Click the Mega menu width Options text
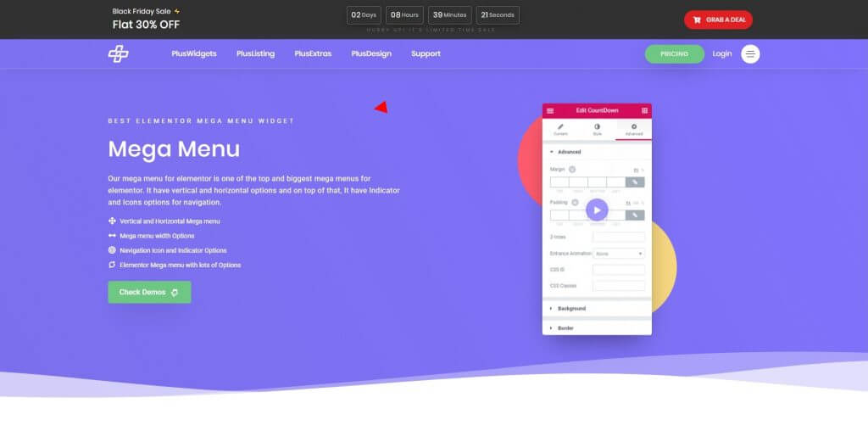Screen dimensions: 868x442 (x=157, y=236)
